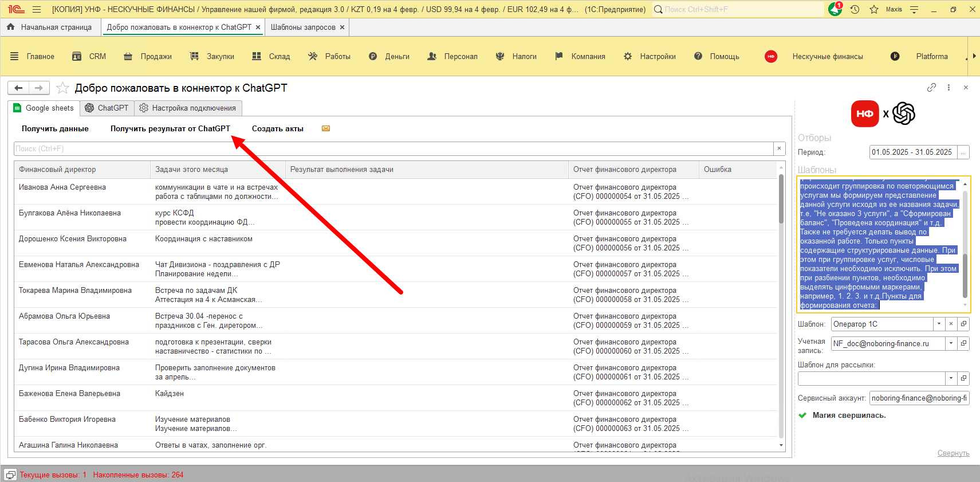980x482 pixels.
Task: Click Получить результат от ChatGPT
Action: pos(170,128)
